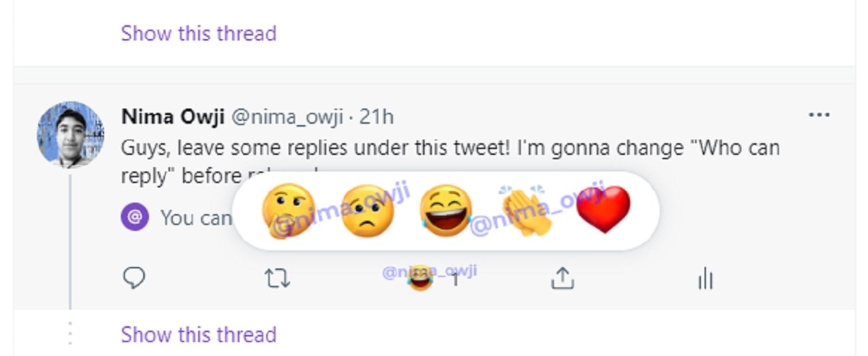Viewport: 868px width, 356px height.
Task: React with the tears of joy emoji
Action: [x=446, y=211]
